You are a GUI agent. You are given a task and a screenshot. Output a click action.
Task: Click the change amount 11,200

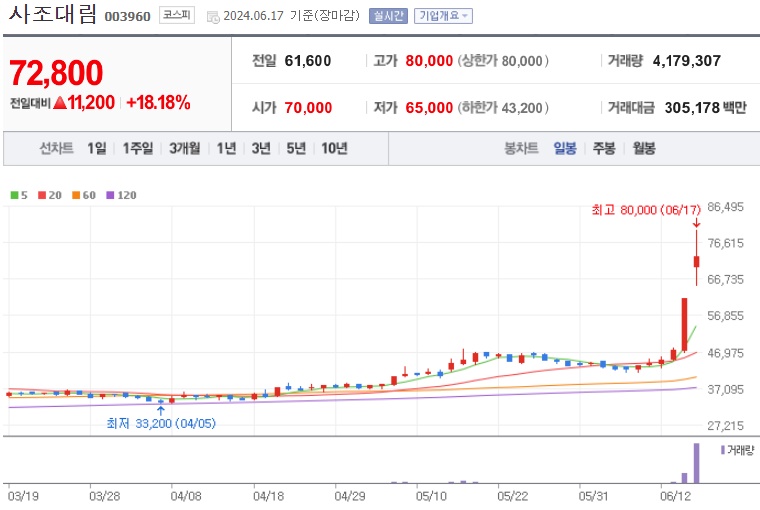click(91, 102)
